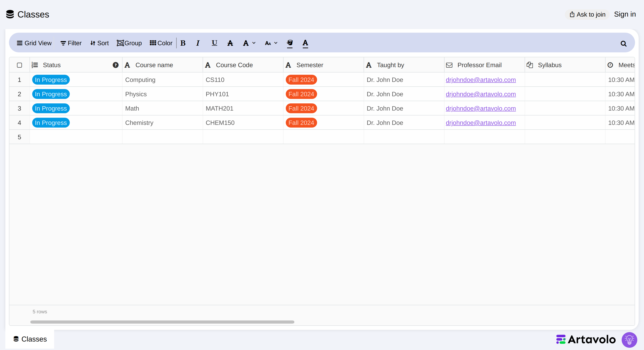Click the lightbulb help button
The height and width of the screenshot is (350, 644).
point(629,340)
